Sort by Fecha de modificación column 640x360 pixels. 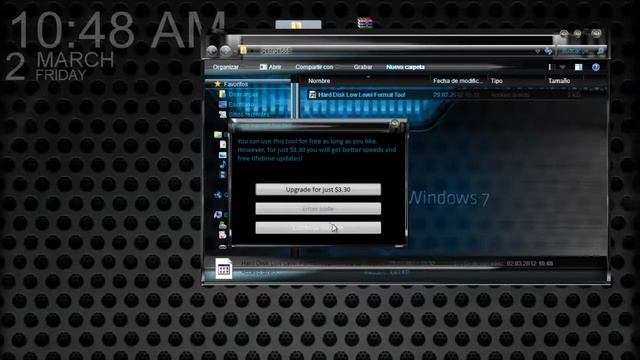(458, 81)
